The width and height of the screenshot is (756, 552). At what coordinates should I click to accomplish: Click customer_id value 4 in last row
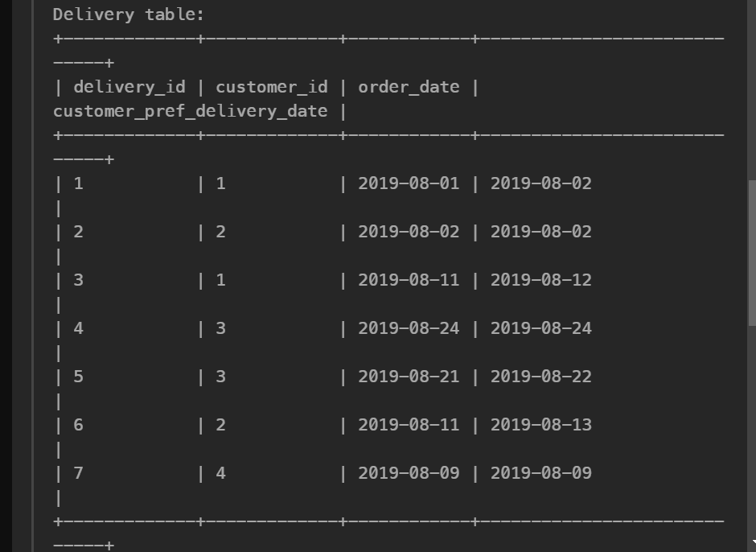pos(220,473)
